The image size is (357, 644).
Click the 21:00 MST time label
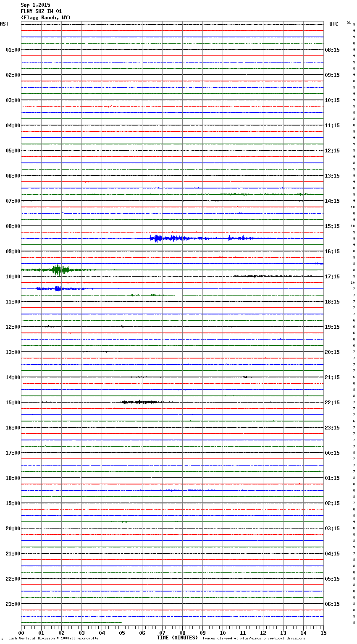[x=13, y=554]
